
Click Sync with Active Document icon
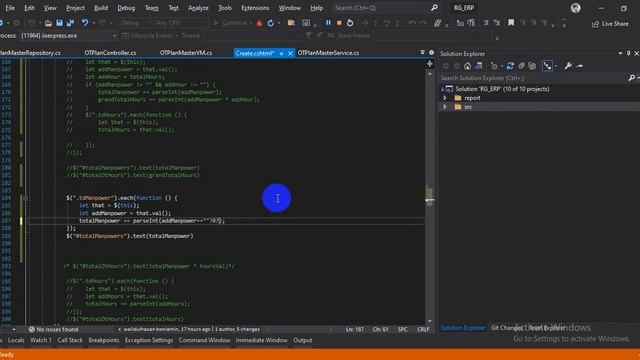[x=510, y=66]
